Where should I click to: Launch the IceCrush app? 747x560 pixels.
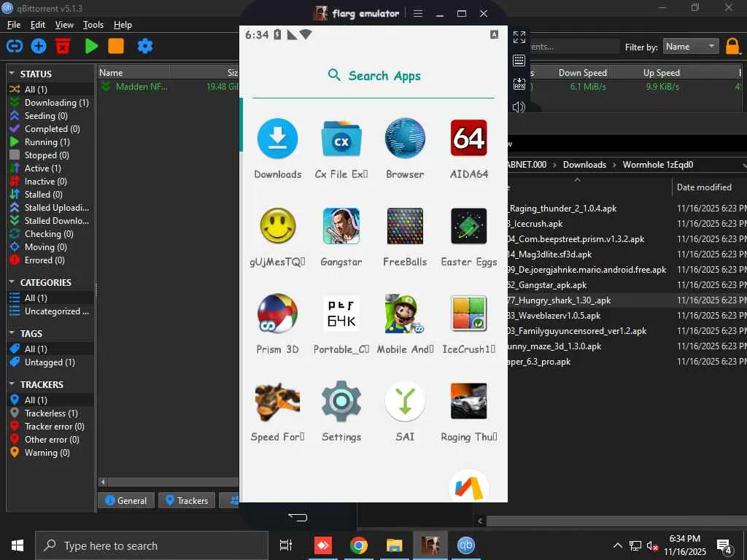[469, 314]
